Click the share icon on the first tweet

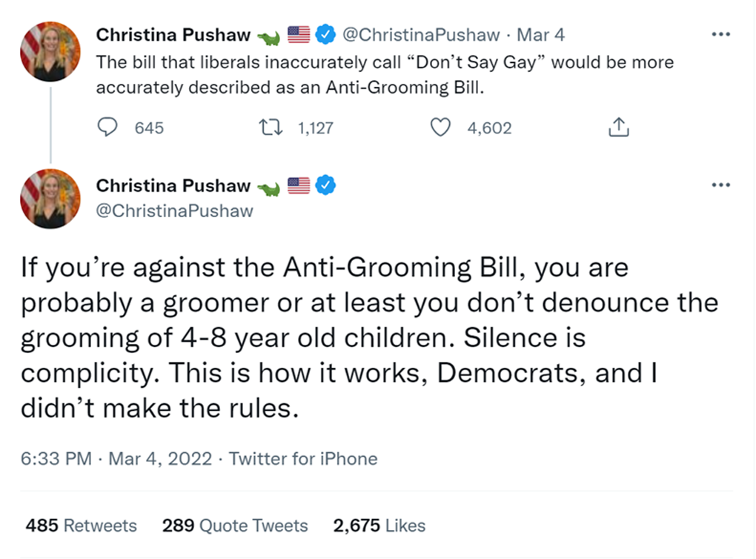618,128
